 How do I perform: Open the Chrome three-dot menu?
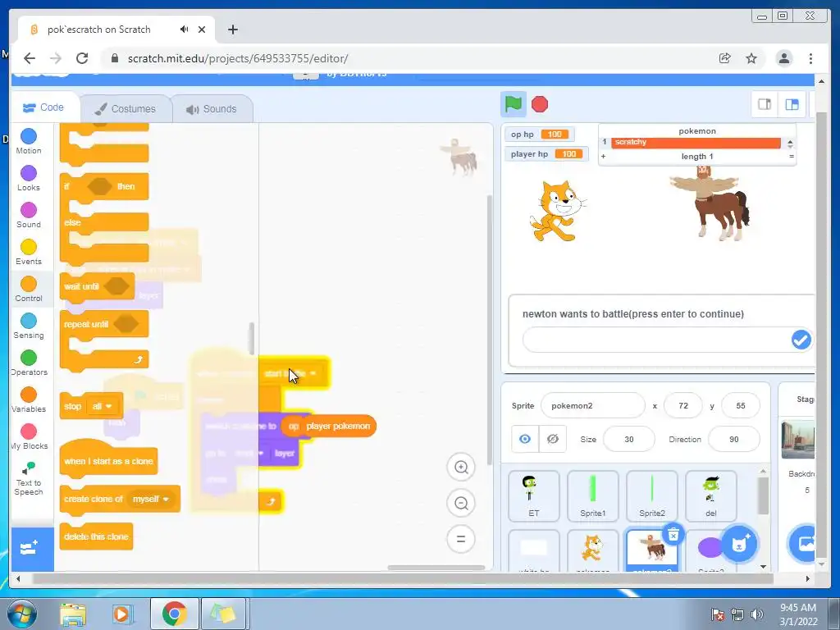coord(810,58)
